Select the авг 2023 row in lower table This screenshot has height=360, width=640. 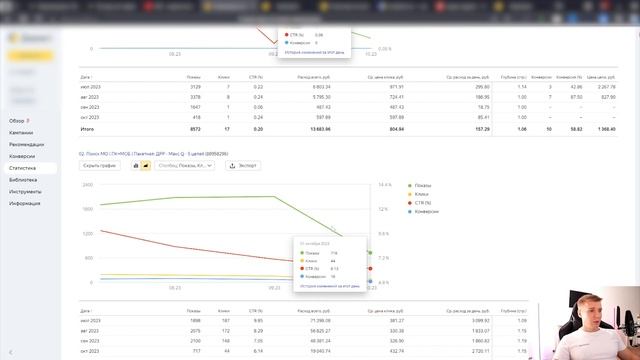303,331
